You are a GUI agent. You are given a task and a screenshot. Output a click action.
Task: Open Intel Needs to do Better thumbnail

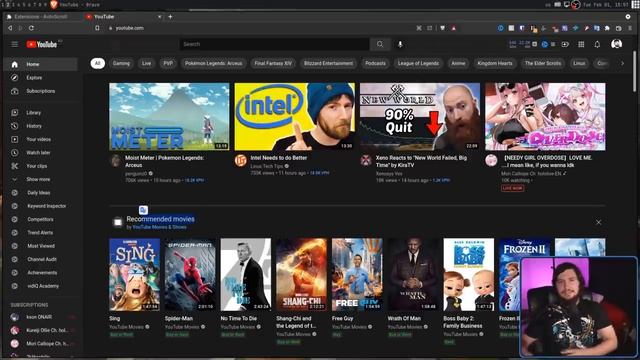point(294,117)
